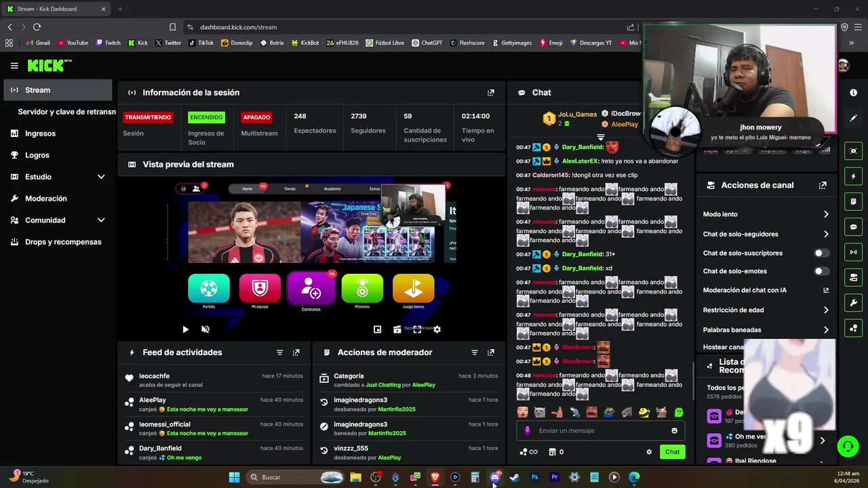868x488 pixels.
Task: Open chat settings gear next to Chat button
Action: pyautogui.click(x=649, y=452)
